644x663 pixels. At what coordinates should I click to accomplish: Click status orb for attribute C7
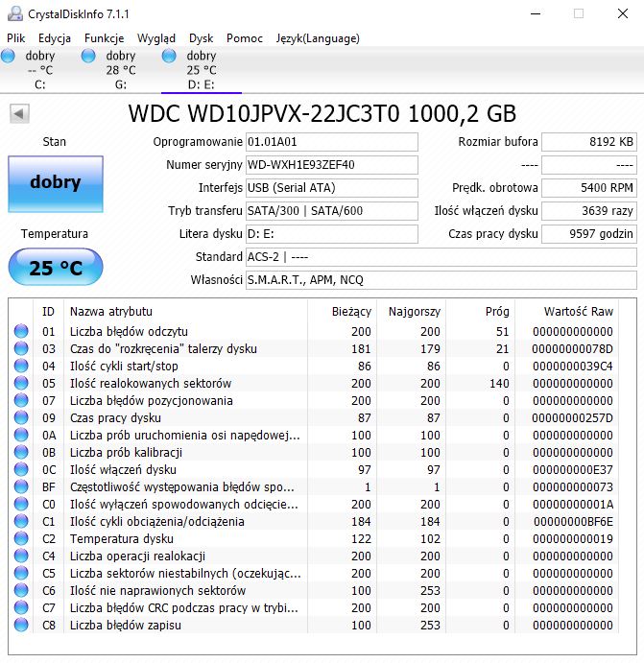coord(21,608)
